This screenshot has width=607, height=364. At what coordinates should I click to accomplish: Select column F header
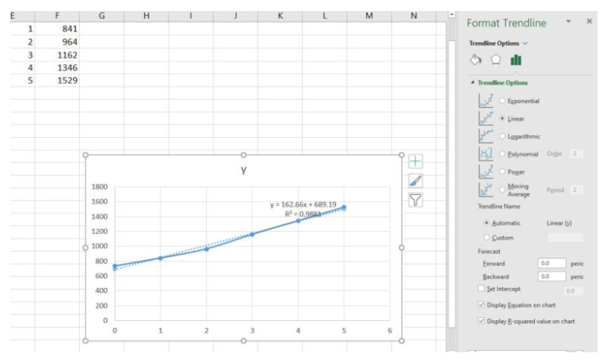pyautogui.click(x=57, y=16)
